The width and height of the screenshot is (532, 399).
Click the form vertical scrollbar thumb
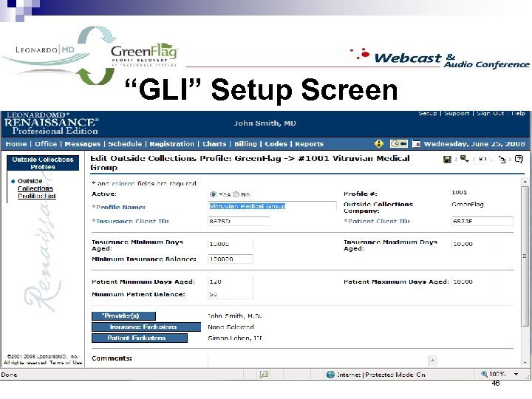(x=525, y=256)
